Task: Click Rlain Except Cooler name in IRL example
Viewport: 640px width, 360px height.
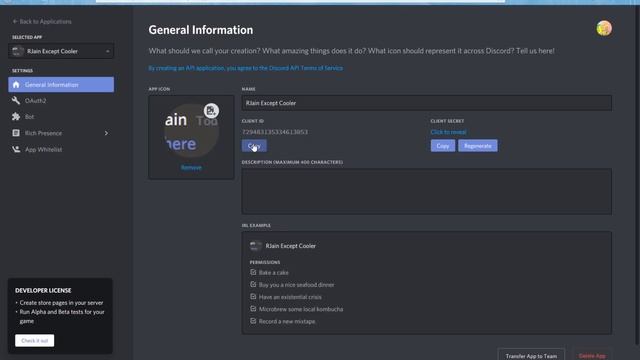Action: point(291,246)
